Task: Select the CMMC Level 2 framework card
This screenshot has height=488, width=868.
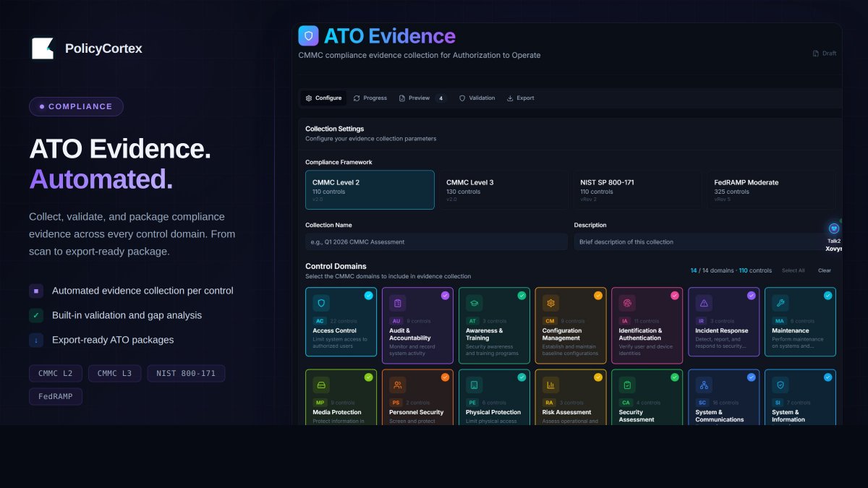Action: tap(370, 190)
